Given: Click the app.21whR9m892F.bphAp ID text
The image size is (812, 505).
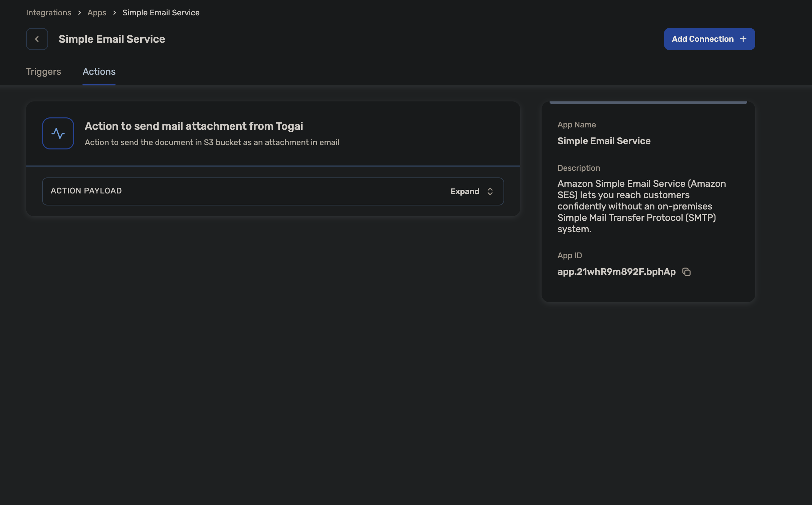Looking at the screenshot, I should (616, 272).
